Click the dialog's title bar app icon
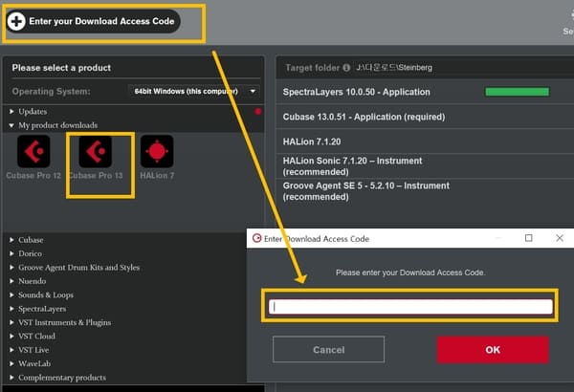574x392 pixels. pyautogui.click(x=257, y=238)
